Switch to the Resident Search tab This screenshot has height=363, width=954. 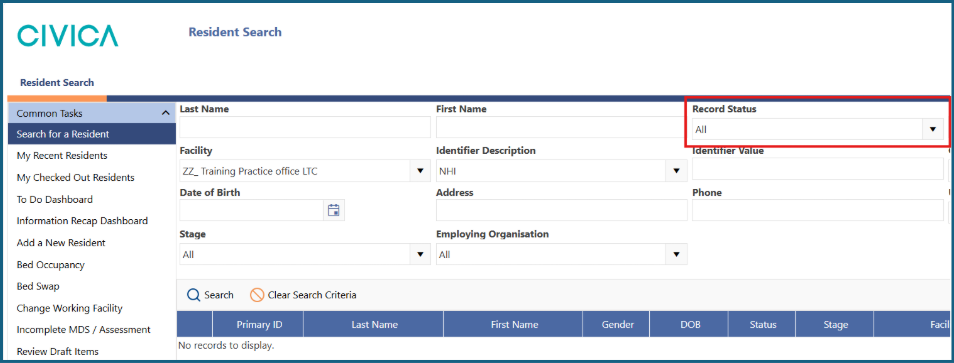coord(57,83)
